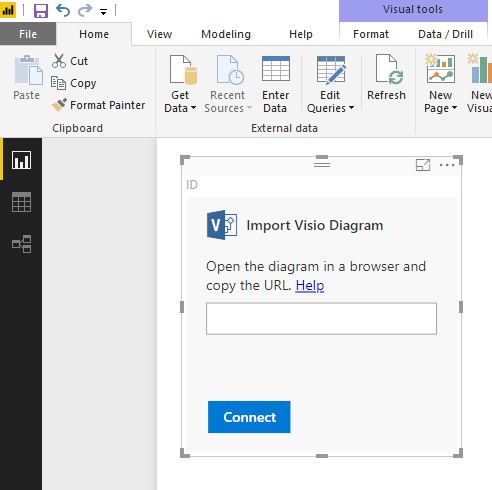Click the Visio logo icon

pyautogui.click(x=222, y=225)
